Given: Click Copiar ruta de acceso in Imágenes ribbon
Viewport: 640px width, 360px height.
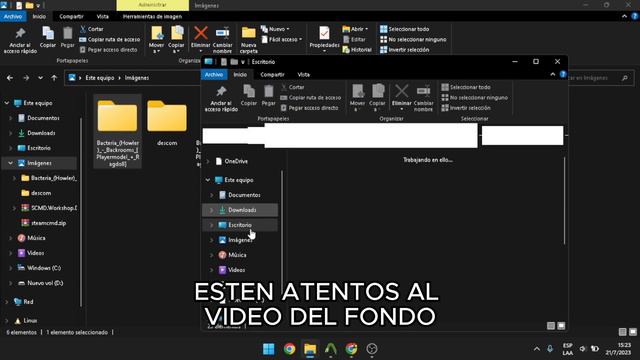Looking at the screenshot, I should (109, 40).
